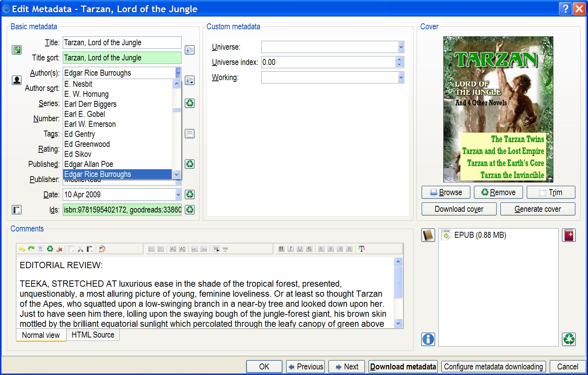Open the background color picker in comments toolbar
This screenshot has height=375, width=588.
point(102,249)
